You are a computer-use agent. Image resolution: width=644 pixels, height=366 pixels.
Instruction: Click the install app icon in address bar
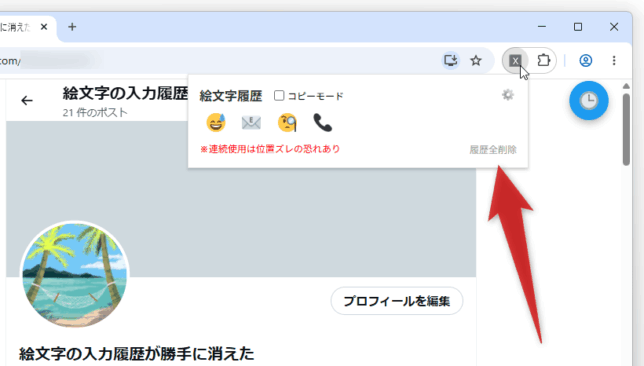451,61
